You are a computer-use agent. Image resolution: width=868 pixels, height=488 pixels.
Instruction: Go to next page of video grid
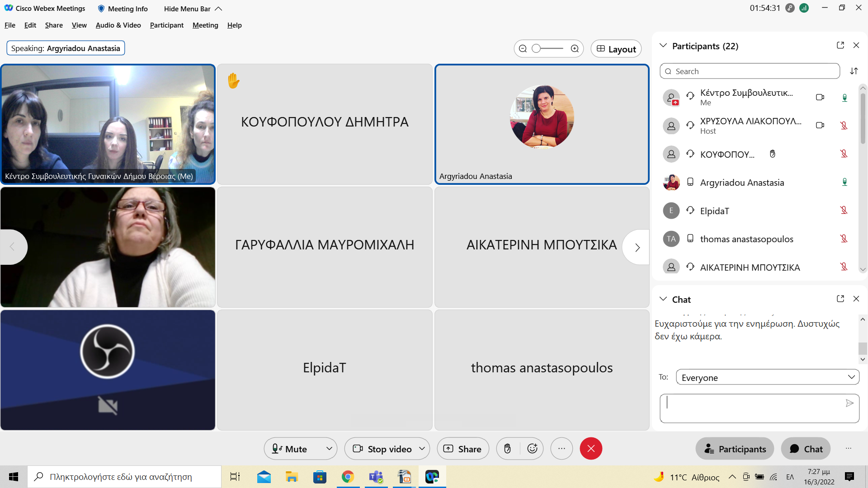(x=637, y=247)
